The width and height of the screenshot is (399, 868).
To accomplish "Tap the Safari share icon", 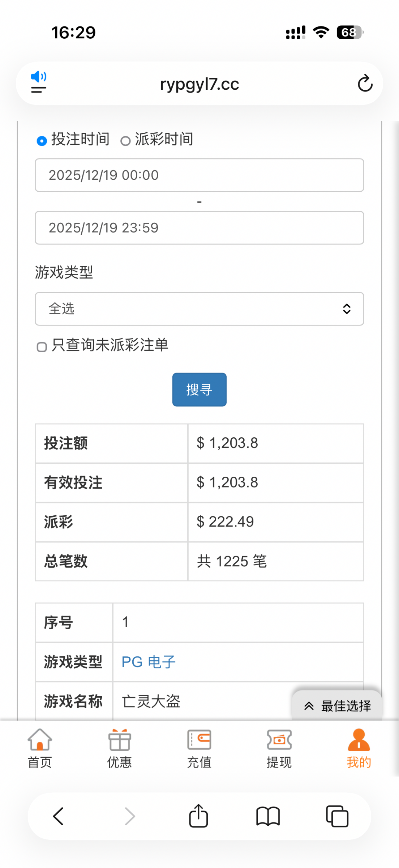I will 198,816.
